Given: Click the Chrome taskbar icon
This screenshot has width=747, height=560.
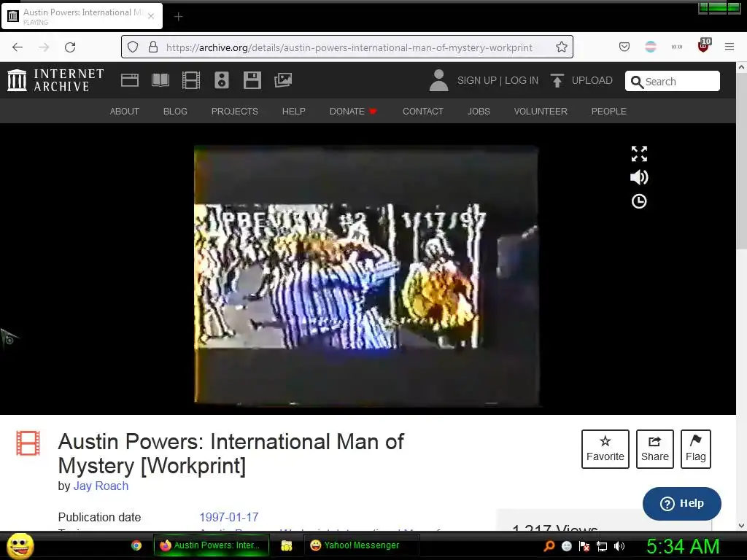Looking at the screenshot, I should pos(136,545).
